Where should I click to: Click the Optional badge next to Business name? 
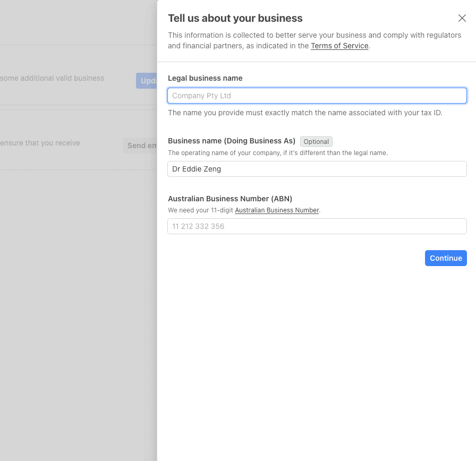(x=316, y=141)
